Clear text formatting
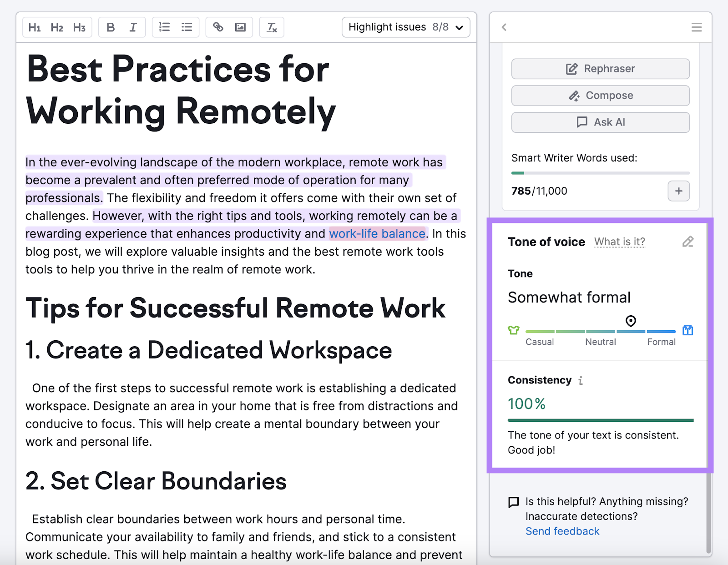The height and width of the screenshot is (565, 728). pos(272,27)
